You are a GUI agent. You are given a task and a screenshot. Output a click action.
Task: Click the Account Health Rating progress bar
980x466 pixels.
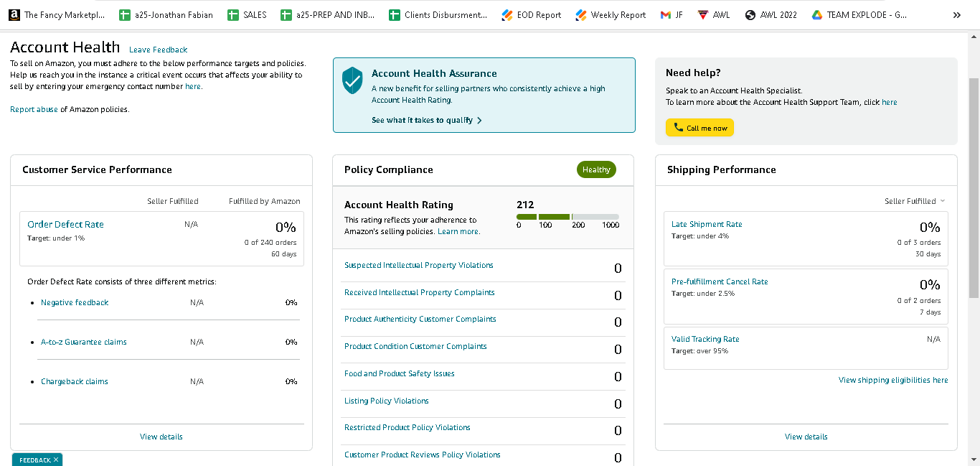(x=567, y=216)
